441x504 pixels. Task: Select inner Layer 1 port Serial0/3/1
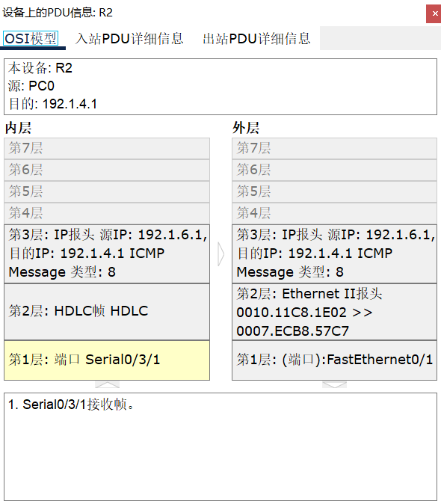(107, 360)
